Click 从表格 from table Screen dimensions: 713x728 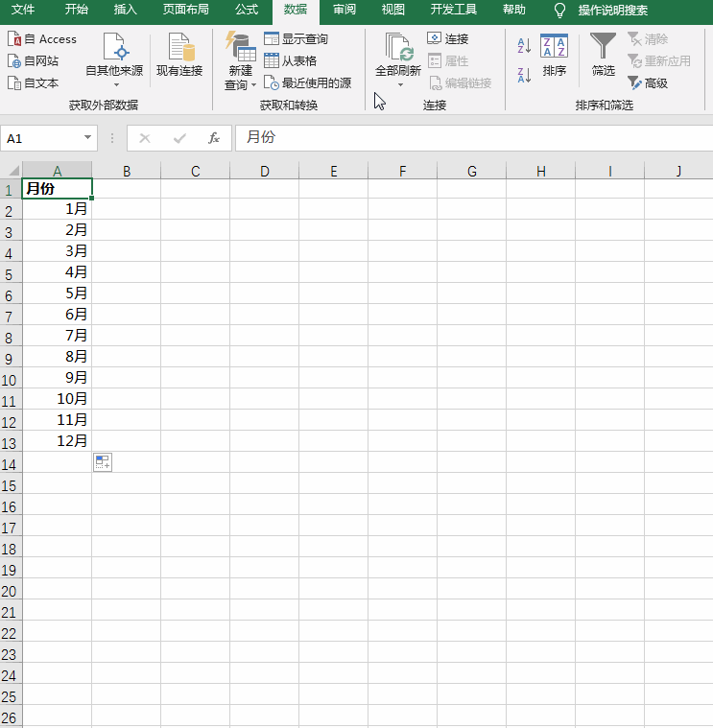[x=291, y=60]
